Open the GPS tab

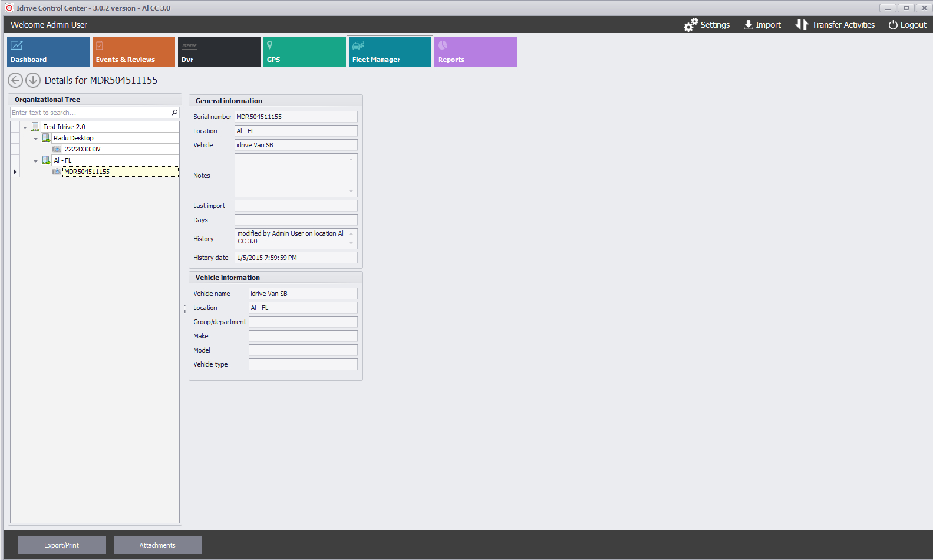pyautogui.click(x=304, y=52)
